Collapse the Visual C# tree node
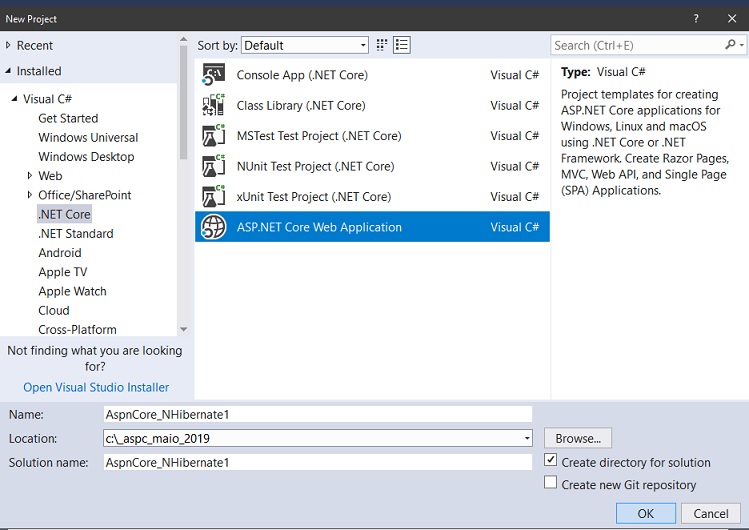Image resolution: width=749 pixels, height=530 pixels. coord(15,99)
